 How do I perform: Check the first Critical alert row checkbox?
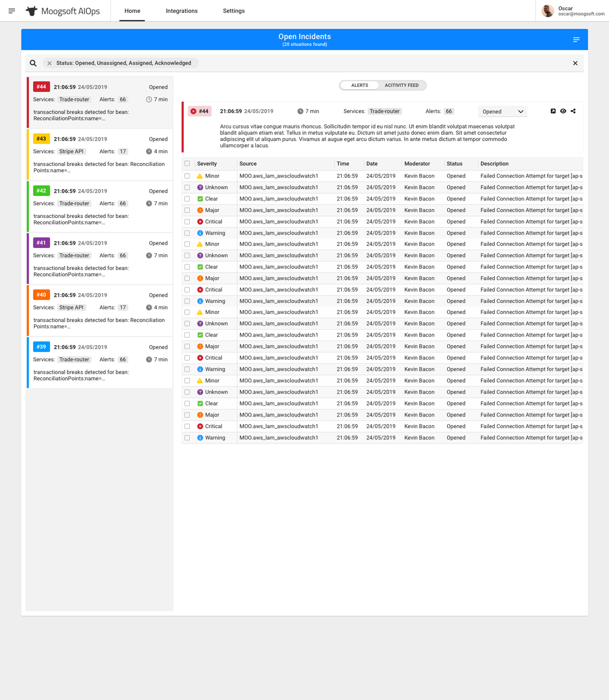187,222
